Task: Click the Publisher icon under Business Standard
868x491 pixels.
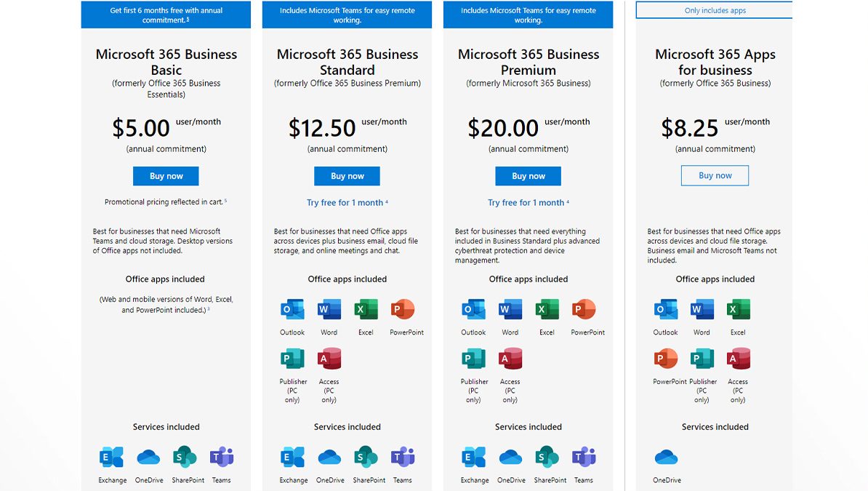Action: click(x=292, y=359)
